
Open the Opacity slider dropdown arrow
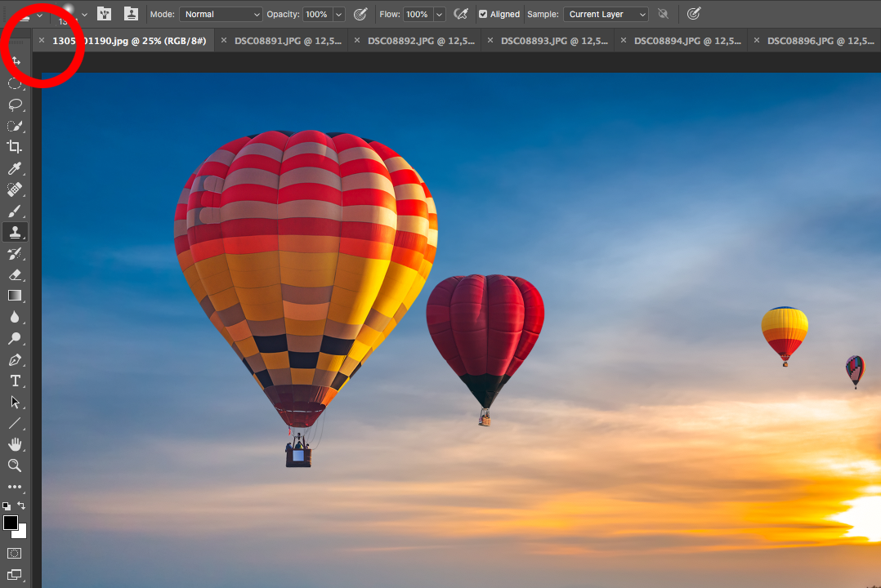point(338,15)
